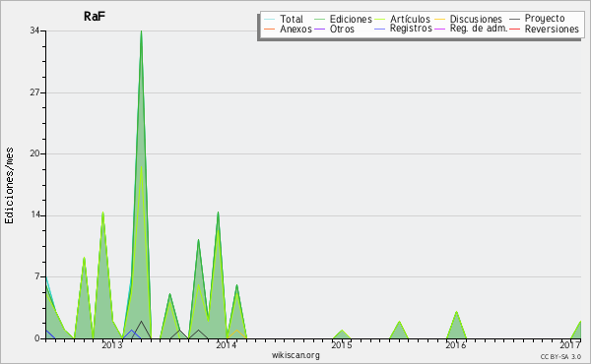The width and height of the screenshot is (591, 364).
Task: Click the 'RaF' chart title
Action: click(95, 16)
